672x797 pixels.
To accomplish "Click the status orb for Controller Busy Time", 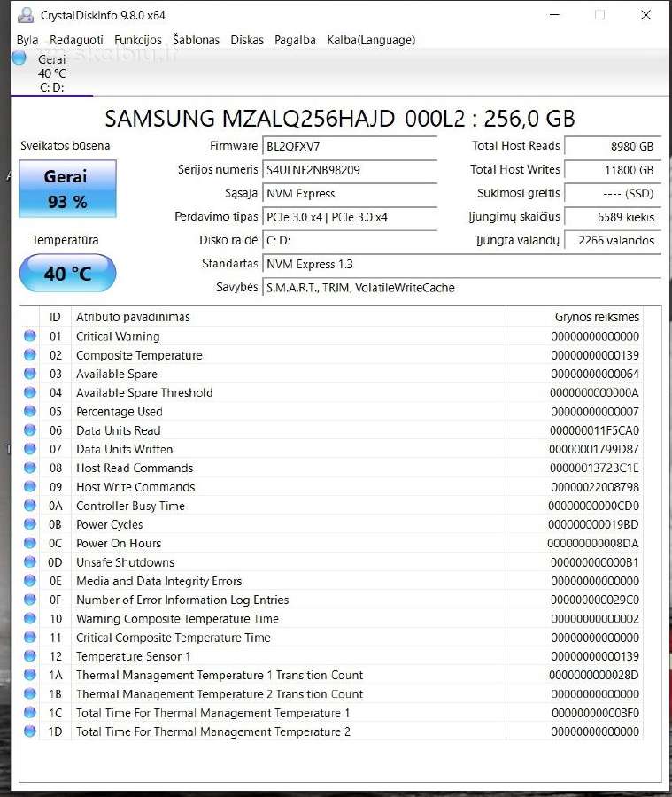I will pyautogui.click(x=30, y=505).
